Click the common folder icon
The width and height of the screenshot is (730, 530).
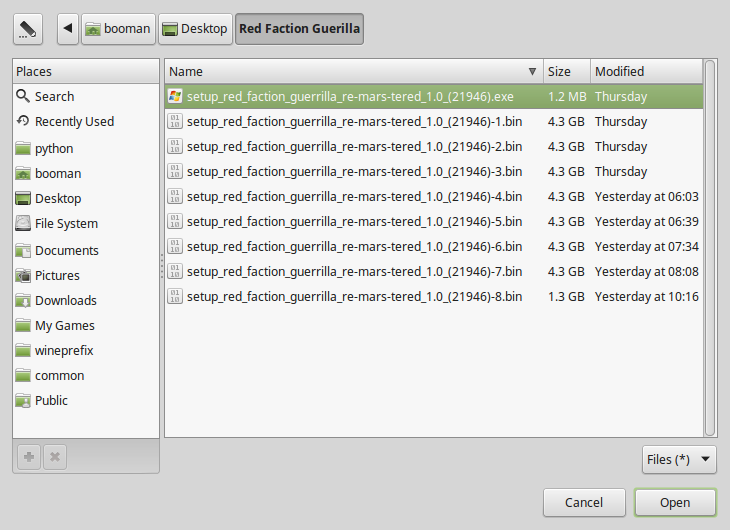pyautogui.click(x=23, y=376)
